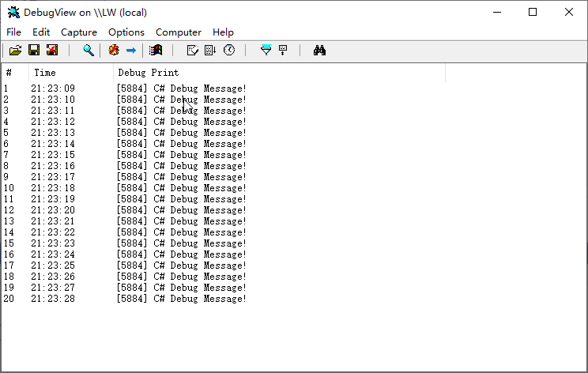
Task: Select log row 5 at 21:23:13
Action: 125,133
